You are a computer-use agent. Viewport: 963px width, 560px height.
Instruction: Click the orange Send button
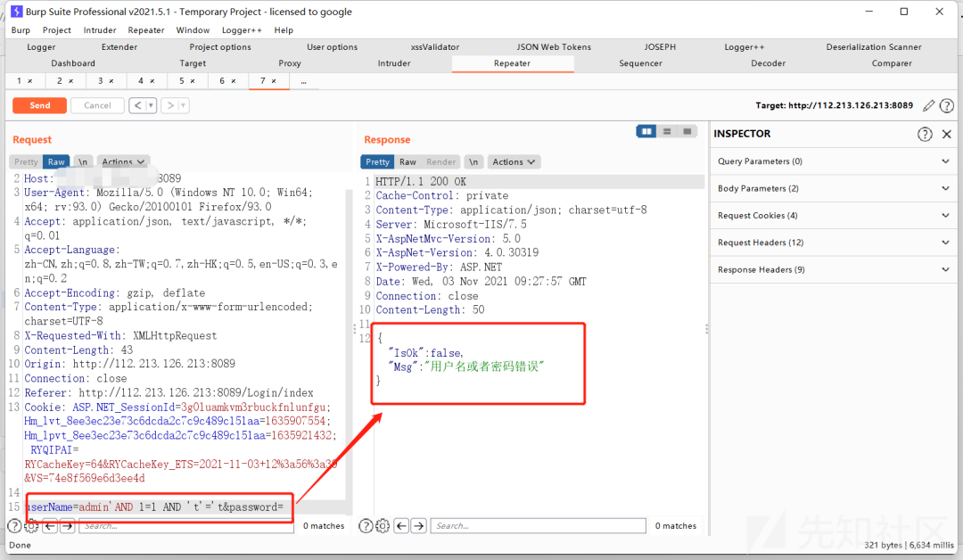tap(40, 105)
